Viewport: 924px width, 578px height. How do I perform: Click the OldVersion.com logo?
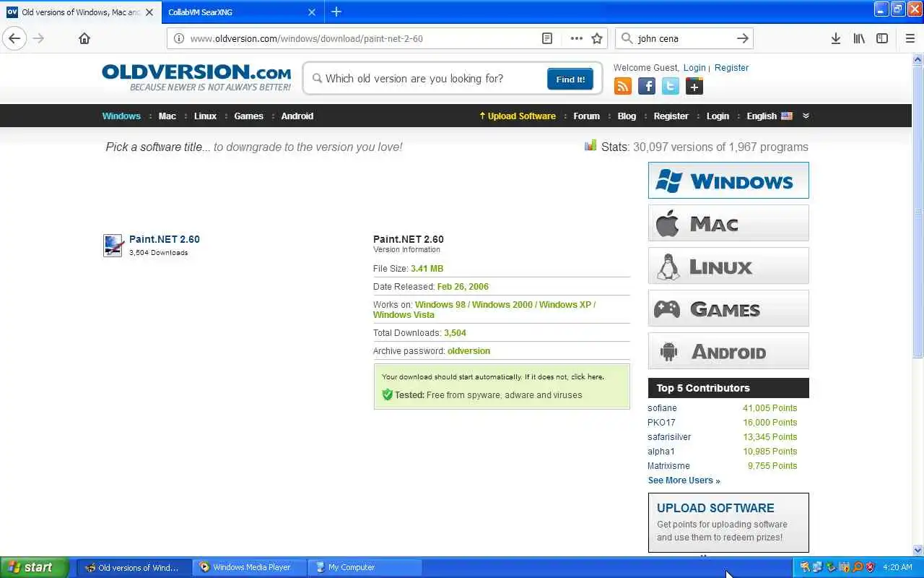click(196, 77)
